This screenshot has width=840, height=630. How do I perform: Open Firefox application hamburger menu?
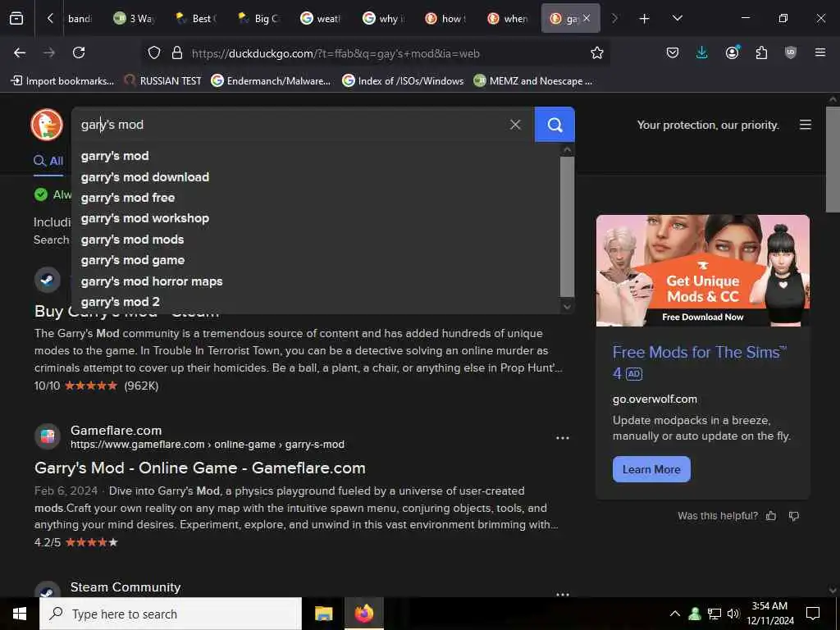tap(820, 52)
